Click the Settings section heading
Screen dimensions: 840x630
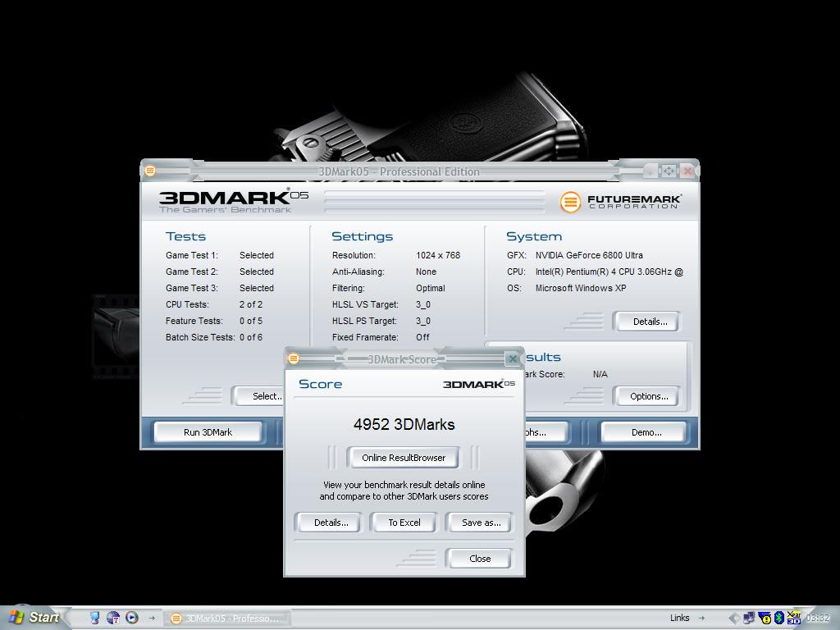coord(362,237)
